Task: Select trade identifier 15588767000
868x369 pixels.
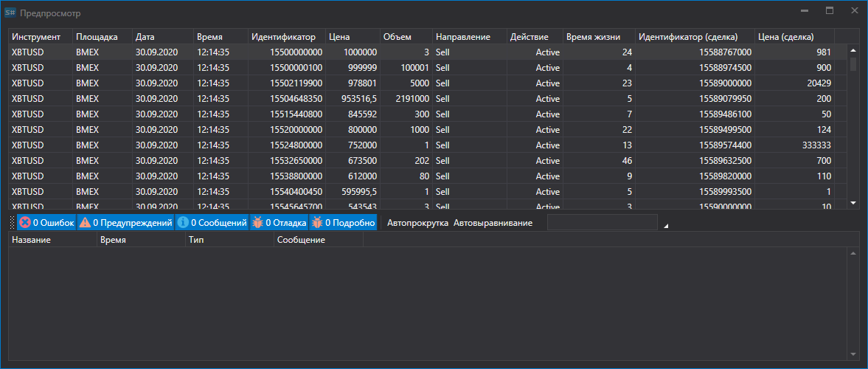Action: 695,52
